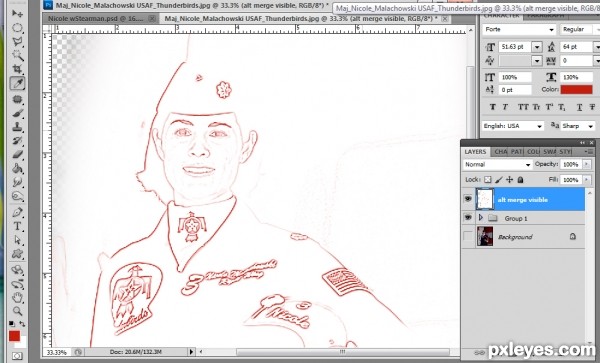Select the Clone Stamp tool
This screenshot has width=600, height=363.
[x=17, y=127]
